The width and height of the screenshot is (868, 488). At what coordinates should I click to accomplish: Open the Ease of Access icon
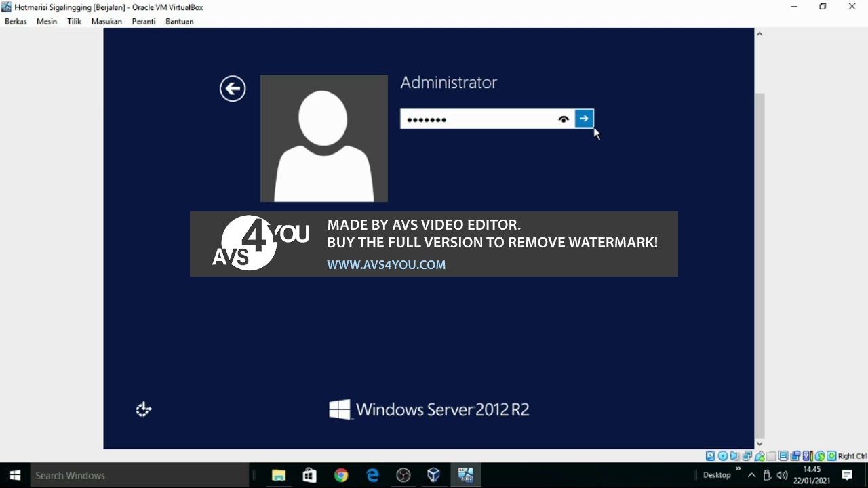tap(143, 409)
